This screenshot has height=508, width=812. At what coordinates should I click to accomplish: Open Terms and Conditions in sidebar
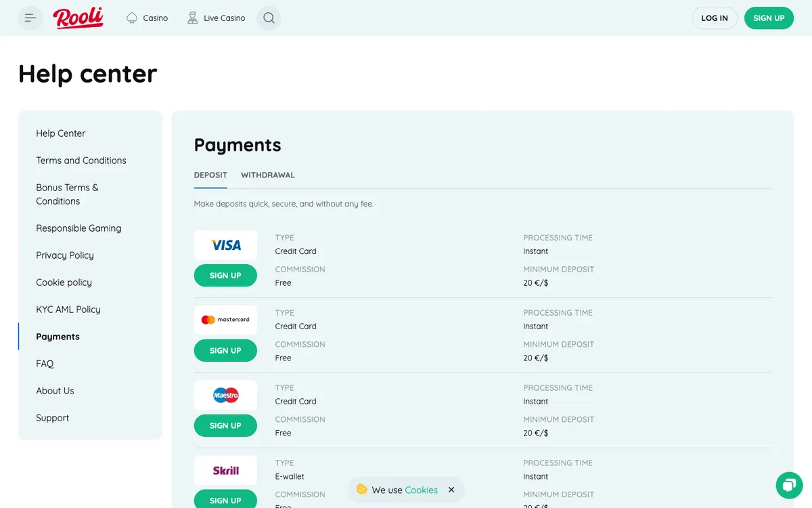(x=81, y=161)
